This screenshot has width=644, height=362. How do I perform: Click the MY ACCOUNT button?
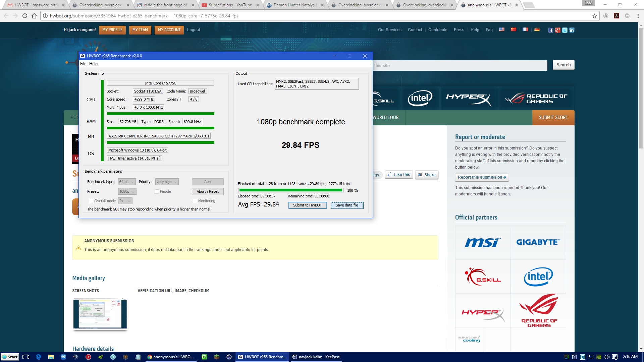point(169,30)
